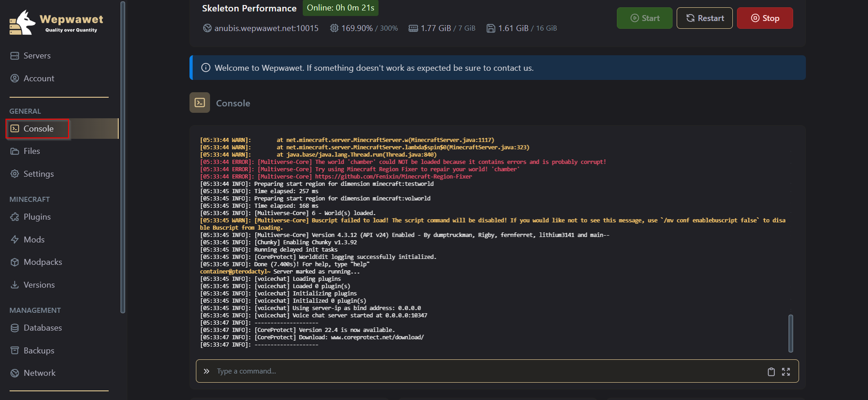Open the Backups section

point(39,351)
